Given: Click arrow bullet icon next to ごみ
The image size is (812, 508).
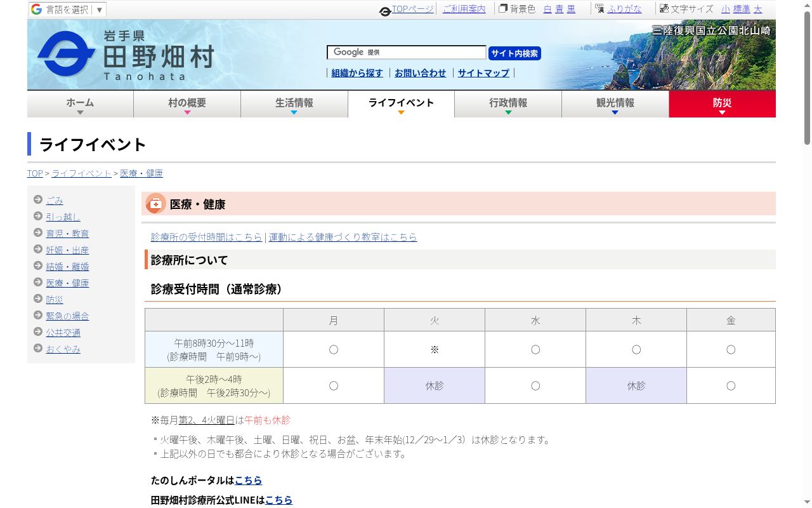Looking at the screenshot, I should [38, 200].
